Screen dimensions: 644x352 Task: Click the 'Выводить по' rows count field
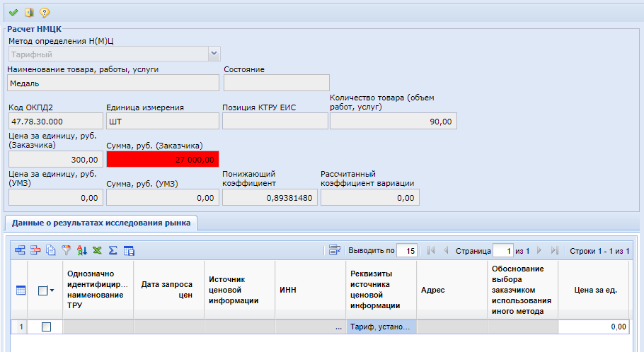pyautogui.click(x=407, y=250)
